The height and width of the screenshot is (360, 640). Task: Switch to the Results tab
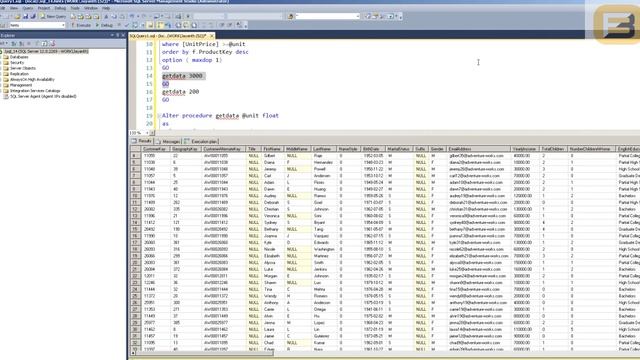pos(142,141)
